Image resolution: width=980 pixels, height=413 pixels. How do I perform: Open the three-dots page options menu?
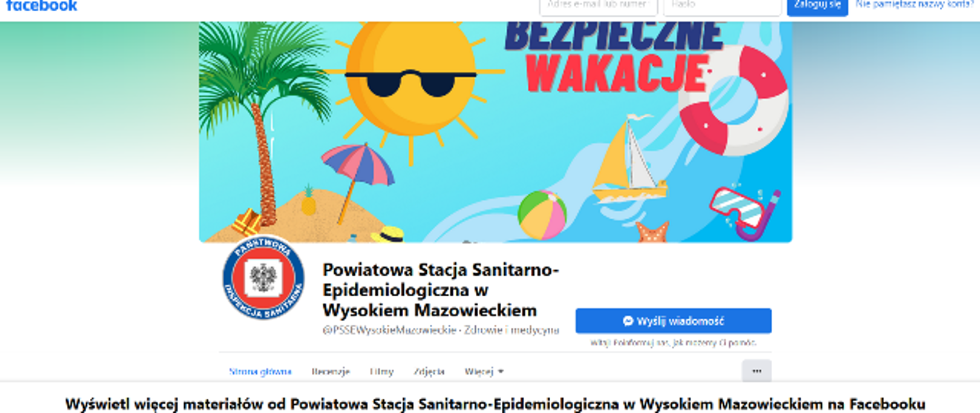[x=756, y=371]
